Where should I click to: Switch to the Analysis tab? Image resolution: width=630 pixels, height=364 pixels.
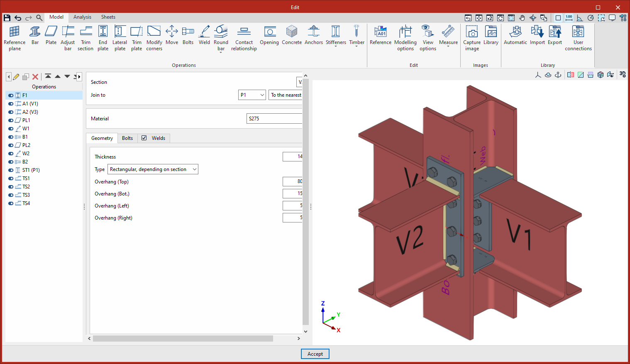click(x=82, y=17)
